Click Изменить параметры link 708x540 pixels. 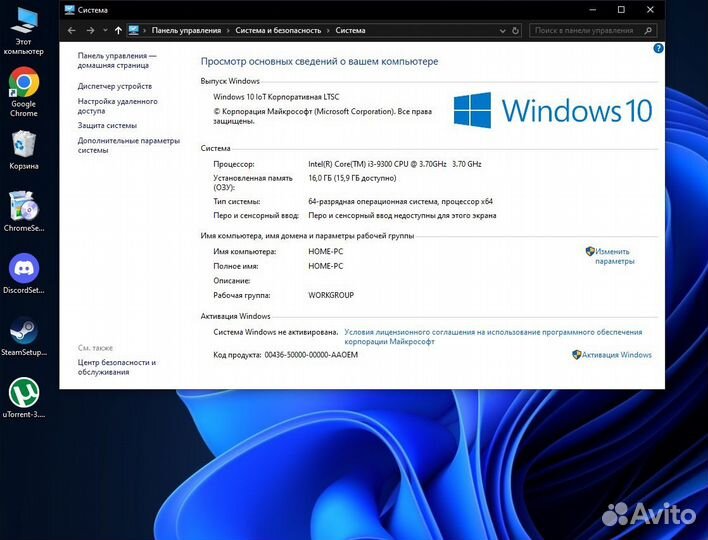click(x=615, y=256)
